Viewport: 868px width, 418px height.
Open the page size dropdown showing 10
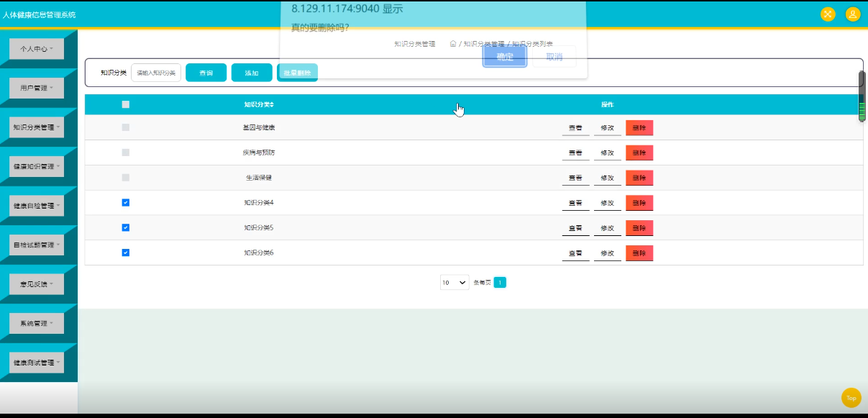click(453, 282)
